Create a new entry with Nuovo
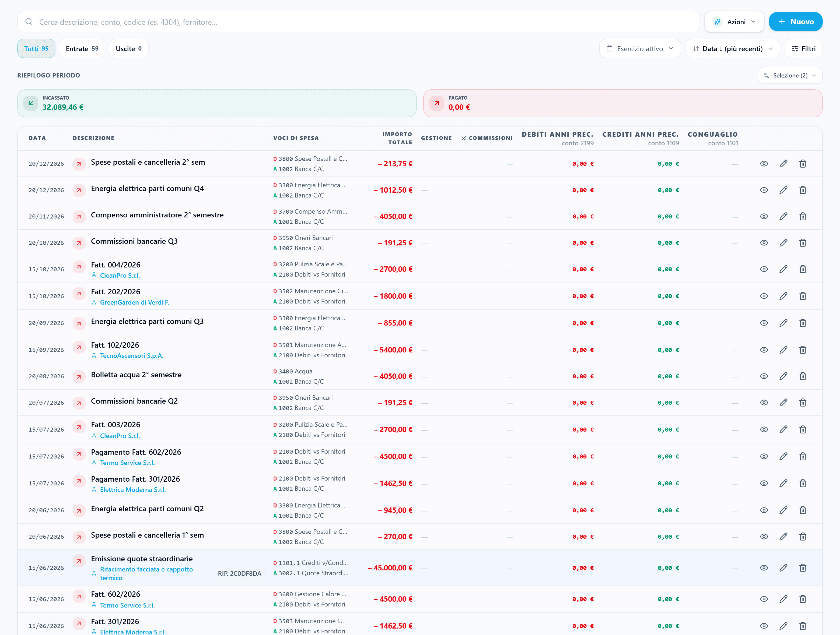The width and height of the screenshot is (840, 635). coord(796,22)
